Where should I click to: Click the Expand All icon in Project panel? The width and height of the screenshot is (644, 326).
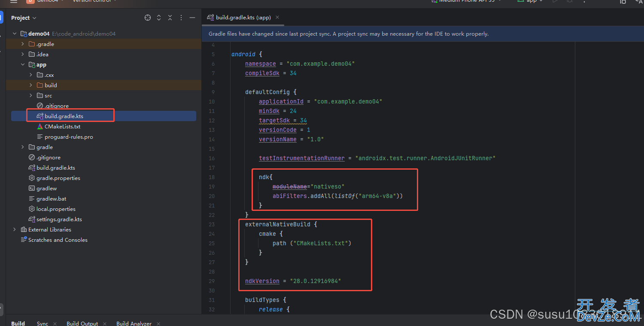[x=159, y=18]
